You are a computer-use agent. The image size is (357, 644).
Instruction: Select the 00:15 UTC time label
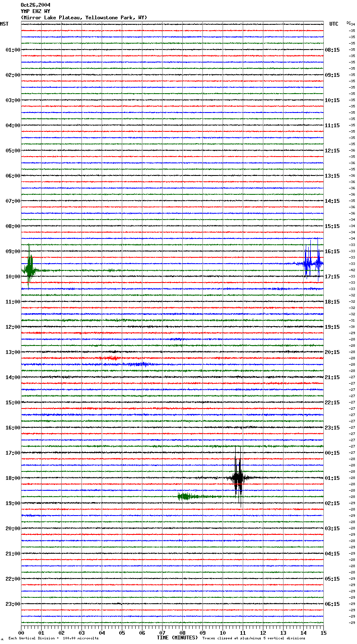pyautogui.click(x=332, y=453)
